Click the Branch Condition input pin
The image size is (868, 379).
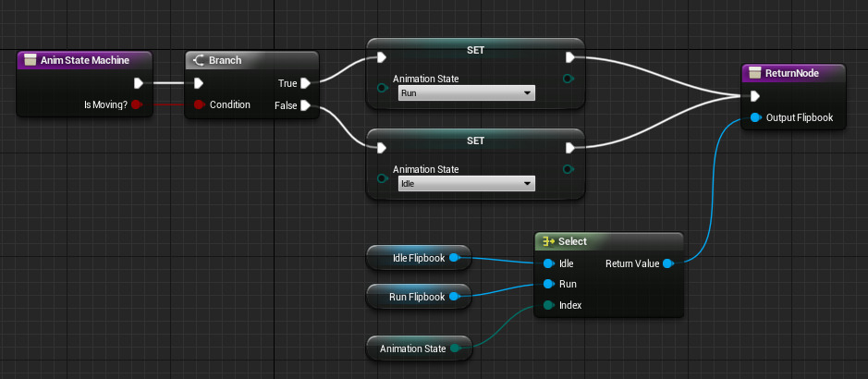pyautogui.click(x=197, y=104)
